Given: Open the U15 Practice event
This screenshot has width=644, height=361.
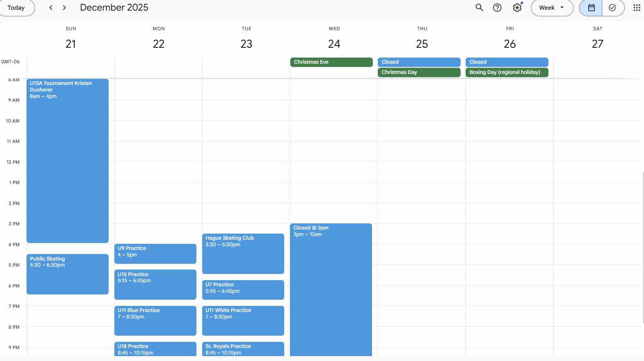Looking at the screenshot, I should tap(155, 285).
